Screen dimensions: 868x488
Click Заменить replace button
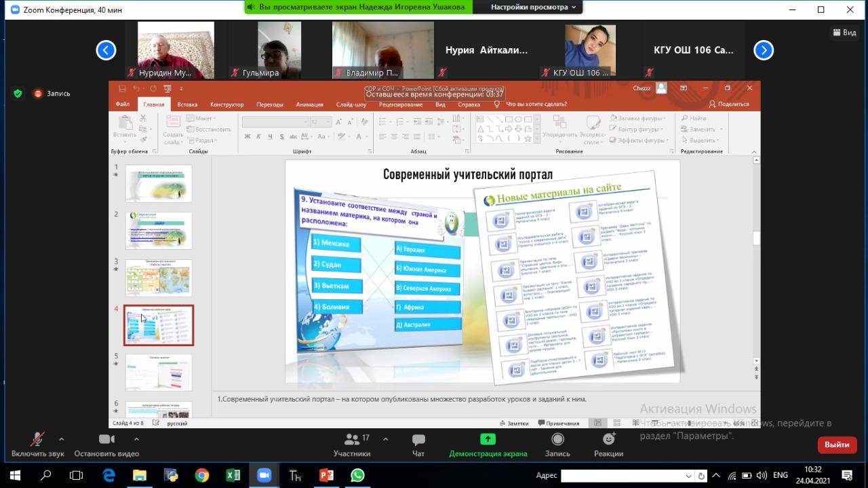(x=701, y=130)
